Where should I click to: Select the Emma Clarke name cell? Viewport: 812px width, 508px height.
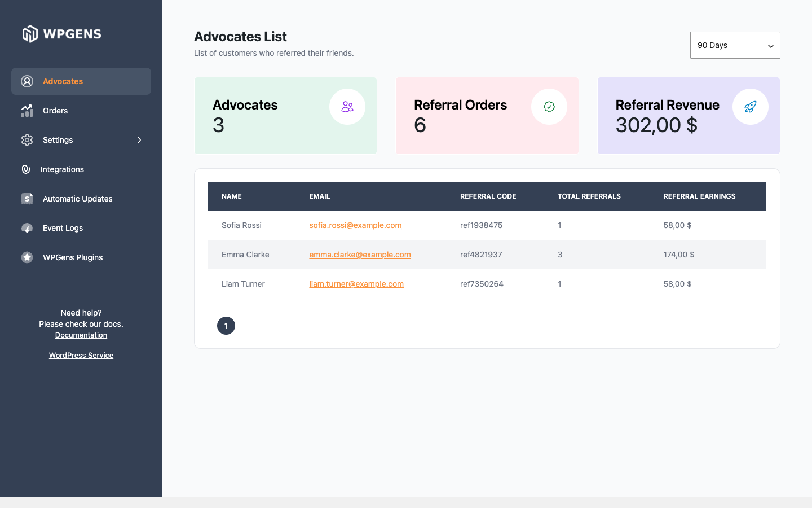[245, 255]
